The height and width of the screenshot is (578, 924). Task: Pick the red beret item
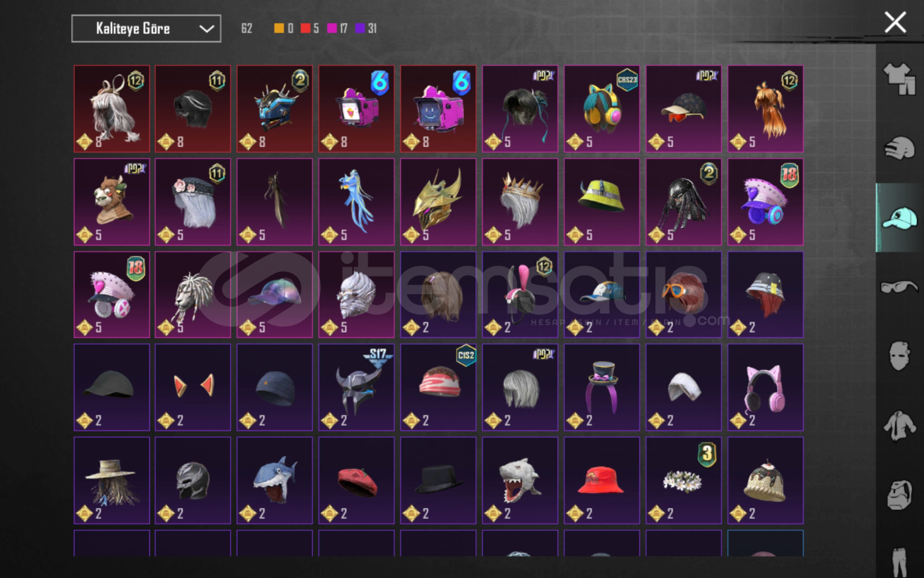tap(356, 480)
